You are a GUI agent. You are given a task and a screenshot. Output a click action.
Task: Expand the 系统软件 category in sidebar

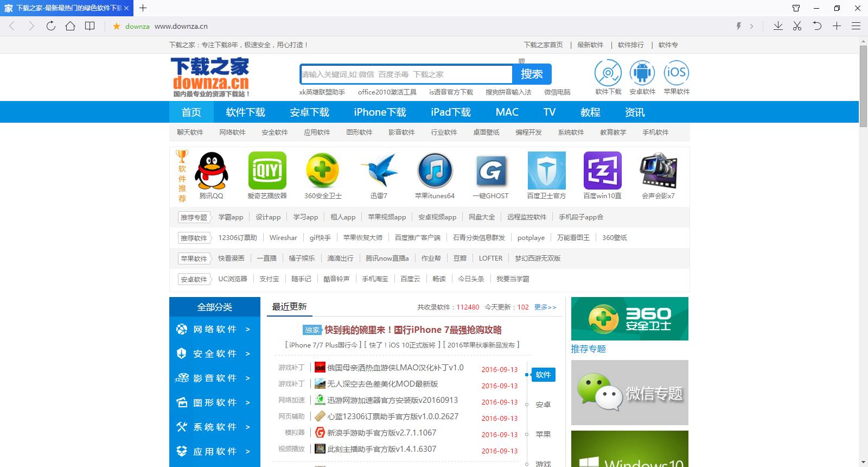pos(215,427)
